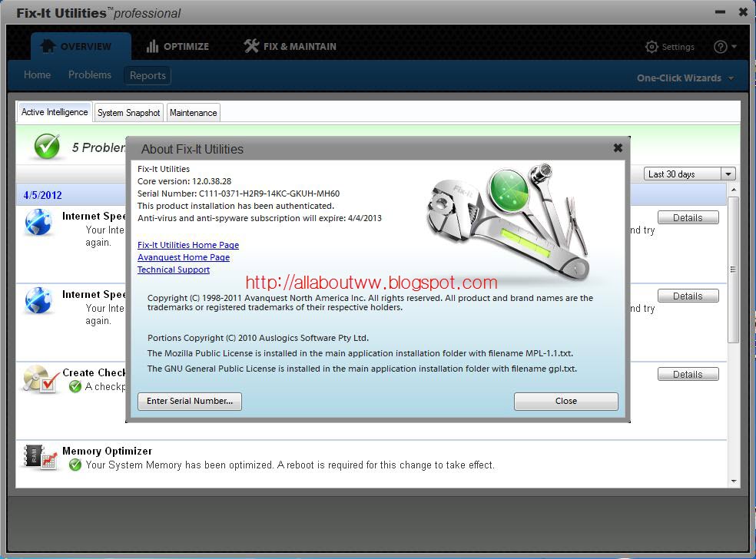Click the green checkmark status icon

tap(47, 146)
